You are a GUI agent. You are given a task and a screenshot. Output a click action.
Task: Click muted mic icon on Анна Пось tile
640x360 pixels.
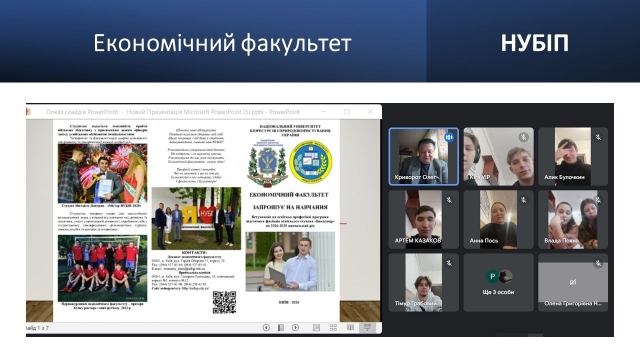point(523,200)
